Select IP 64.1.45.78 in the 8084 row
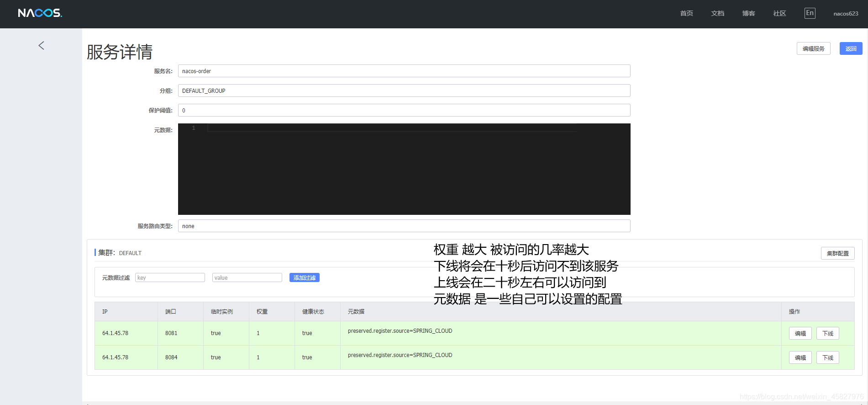 pos(115,357)
